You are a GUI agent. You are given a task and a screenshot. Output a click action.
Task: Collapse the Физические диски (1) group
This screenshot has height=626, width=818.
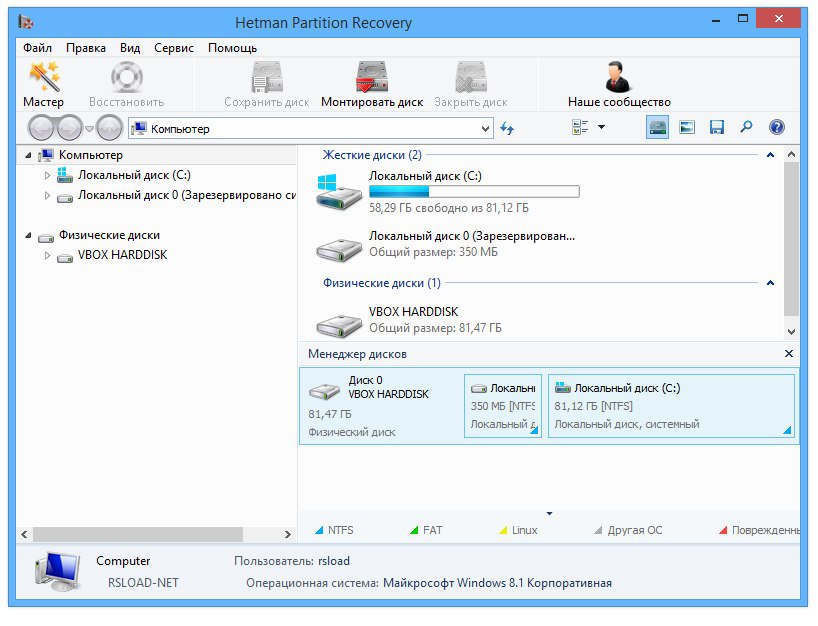770,283
